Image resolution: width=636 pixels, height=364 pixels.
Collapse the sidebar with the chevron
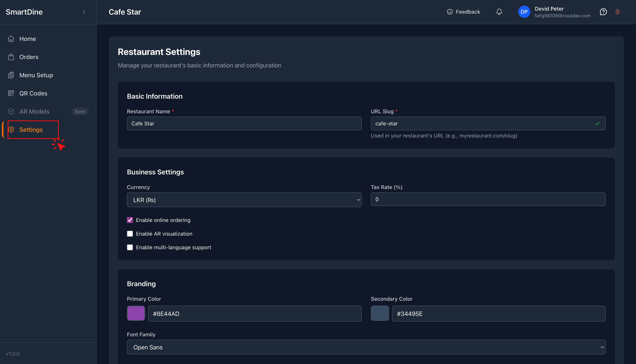pos(84,12)
